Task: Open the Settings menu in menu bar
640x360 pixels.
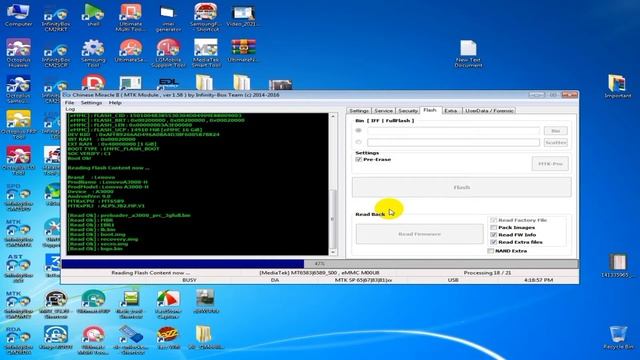Action: coord(91,102)
